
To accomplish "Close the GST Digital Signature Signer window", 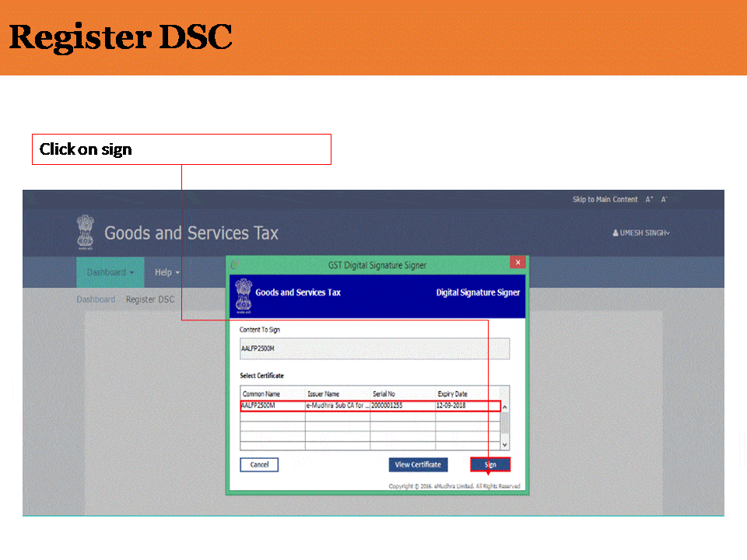I will (517, 263).
